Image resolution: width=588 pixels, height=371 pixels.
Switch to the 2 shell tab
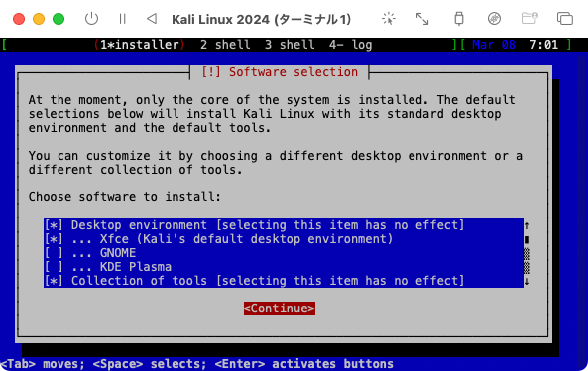coord(225,45)
